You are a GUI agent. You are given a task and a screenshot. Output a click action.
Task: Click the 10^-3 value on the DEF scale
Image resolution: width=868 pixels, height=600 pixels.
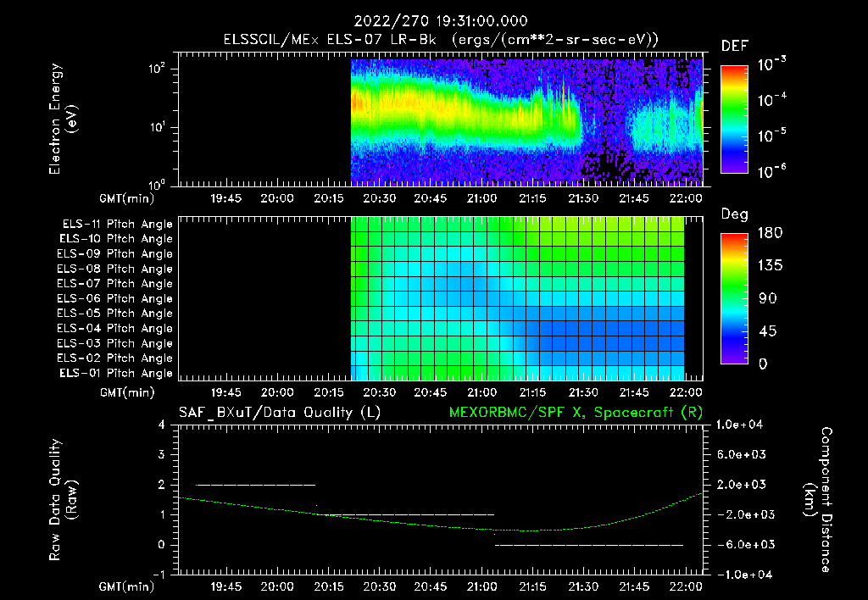(x=772, y=64)
